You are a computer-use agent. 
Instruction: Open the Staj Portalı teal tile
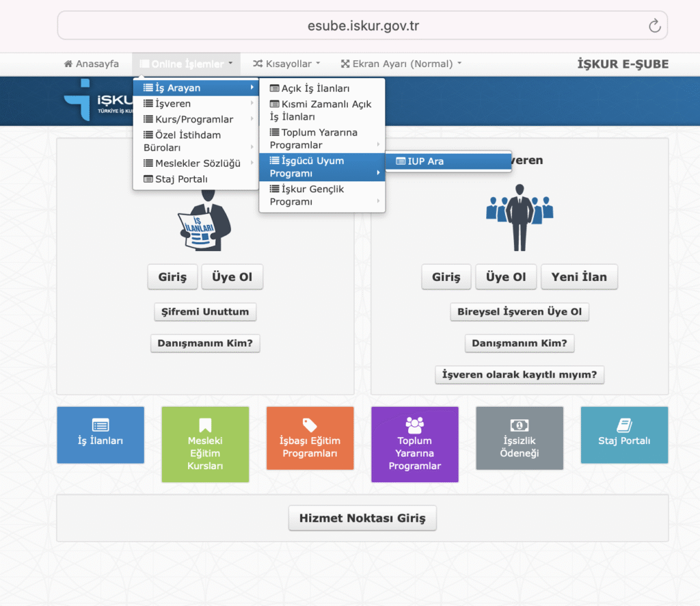624,435
